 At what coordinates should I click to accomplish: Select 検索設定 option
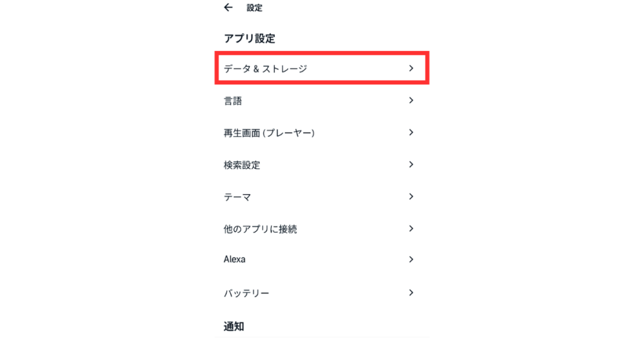click(x=322, y=165)
